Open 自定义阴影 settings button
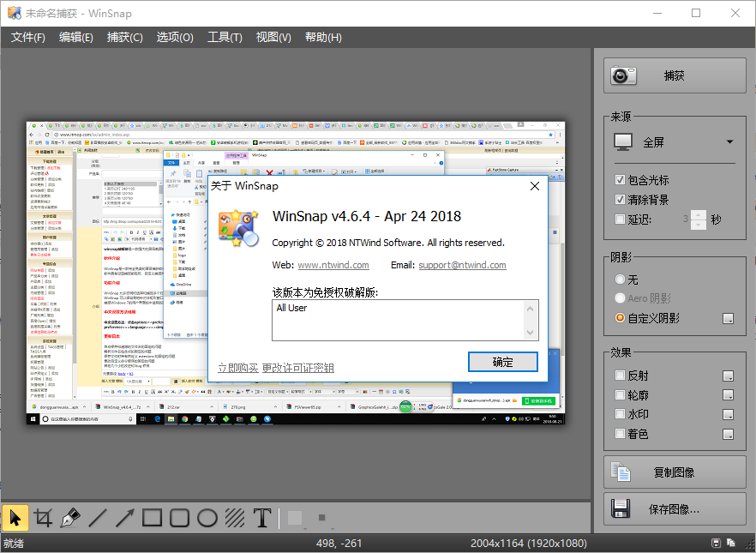Viewport: 756px width, 553px height. (728, 318)
